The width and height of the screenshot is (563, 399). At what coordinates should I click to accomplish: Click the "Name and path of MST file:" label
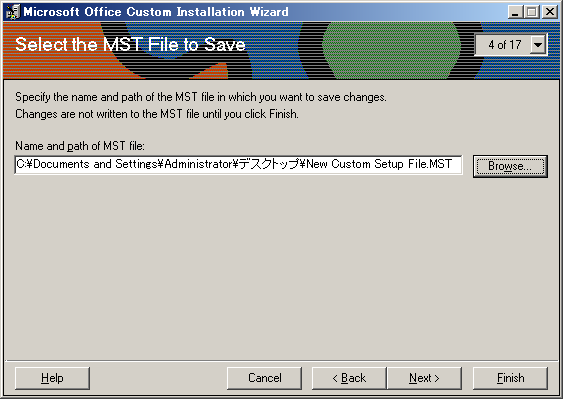click(80, 146)
